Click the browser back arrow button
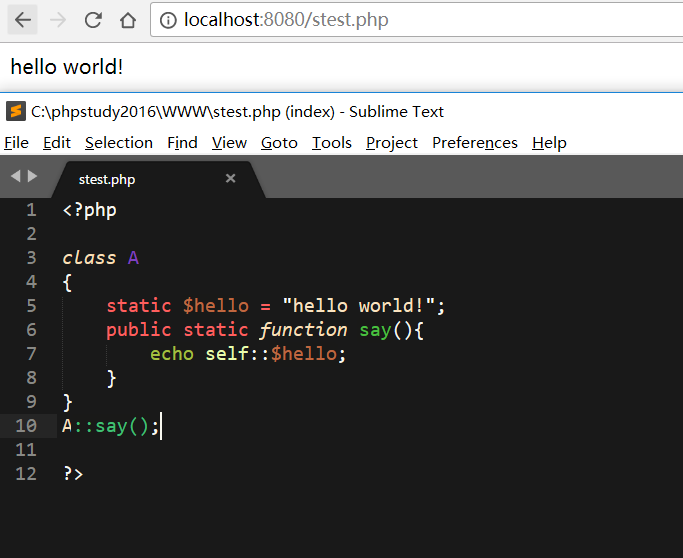Viewport: 683px width, 558px height. 24,20
